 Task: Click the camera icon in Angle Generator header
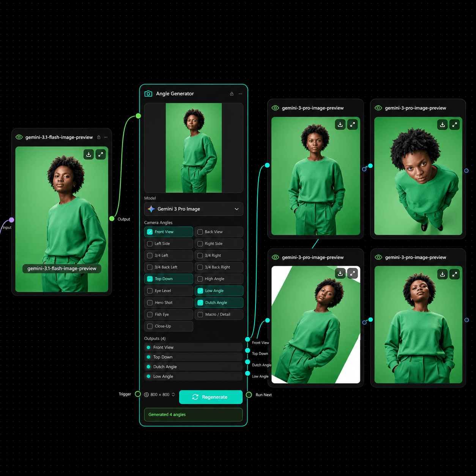(x=148, y=94)
